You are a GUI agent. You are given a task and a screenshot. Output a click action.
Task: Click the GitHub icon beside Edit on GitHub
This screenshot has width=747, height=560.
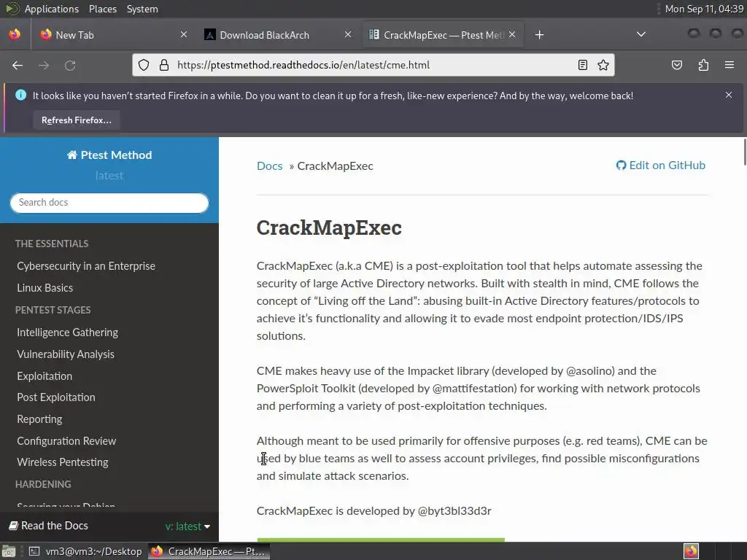coord(621,166)
